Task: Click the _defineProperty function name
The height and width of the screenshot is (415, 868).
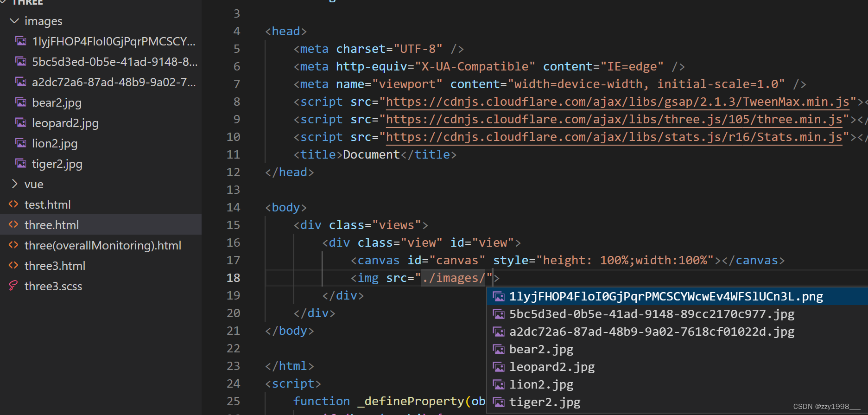Action: click(411, 401)
